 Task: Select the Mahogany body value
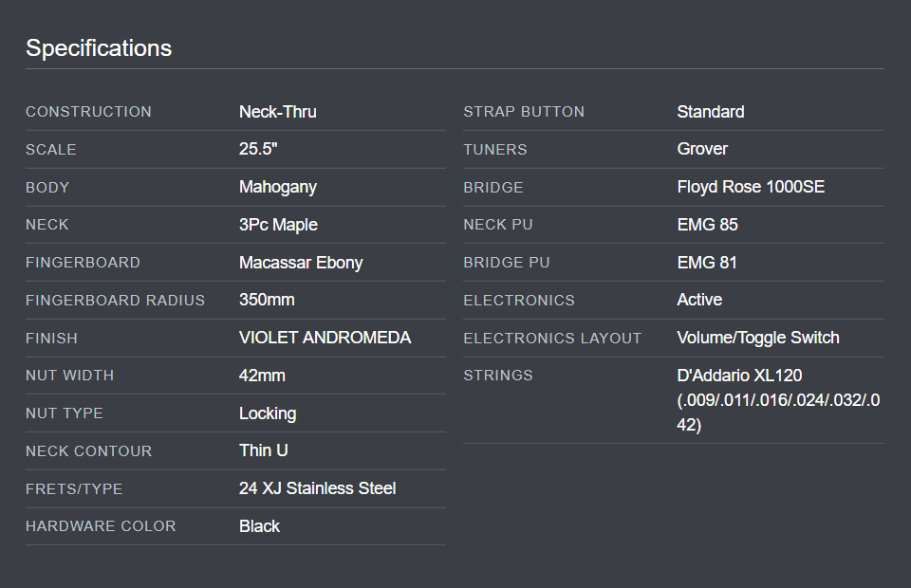(x=278, y=187)
